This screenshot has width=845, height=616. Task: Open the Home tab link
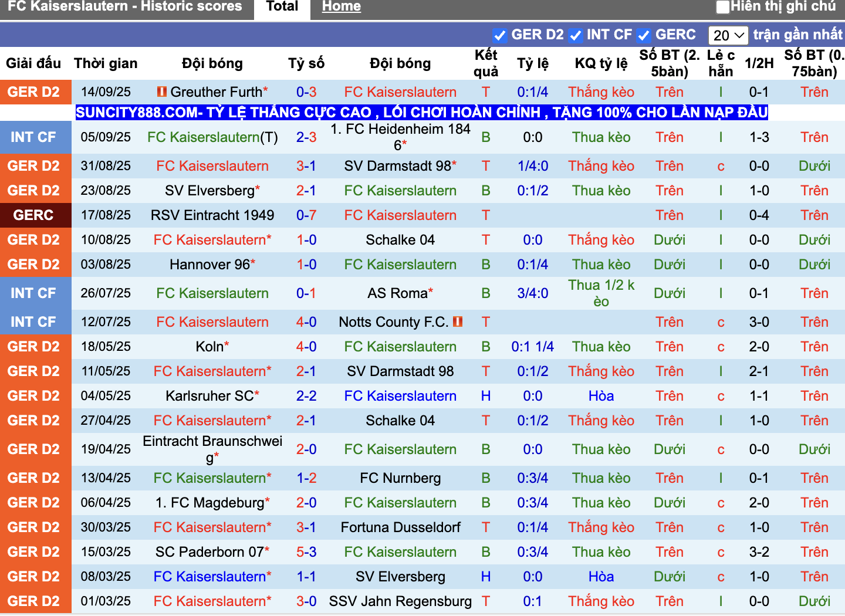pyautogui.click(x=342, y=7)
